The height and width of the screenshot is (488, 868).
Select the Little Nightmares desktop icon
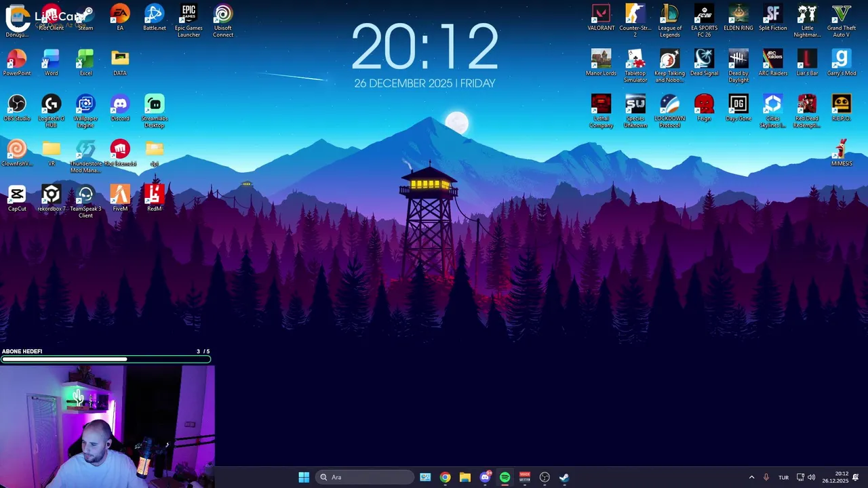click(x=807, y=21)
